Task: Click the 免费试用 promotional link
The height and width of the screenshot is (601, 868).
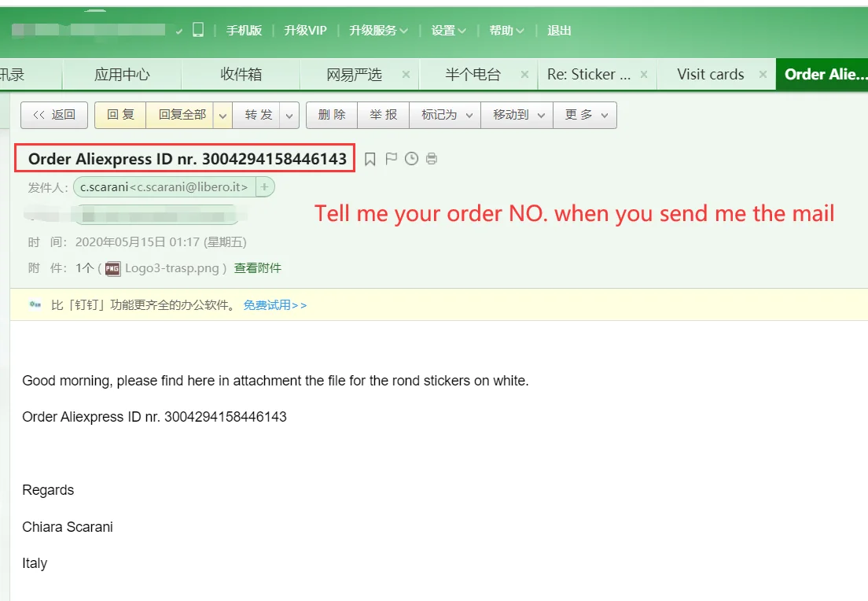Action: coord(275,305)
